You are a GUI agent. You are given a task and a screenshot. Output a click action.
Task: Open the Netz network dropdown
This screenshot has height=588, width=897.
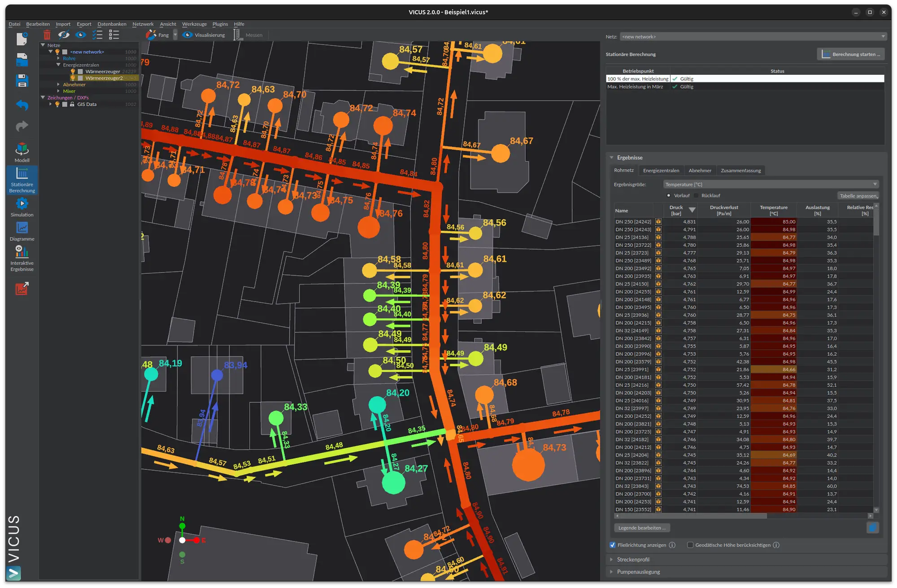(x=753, y=37)
